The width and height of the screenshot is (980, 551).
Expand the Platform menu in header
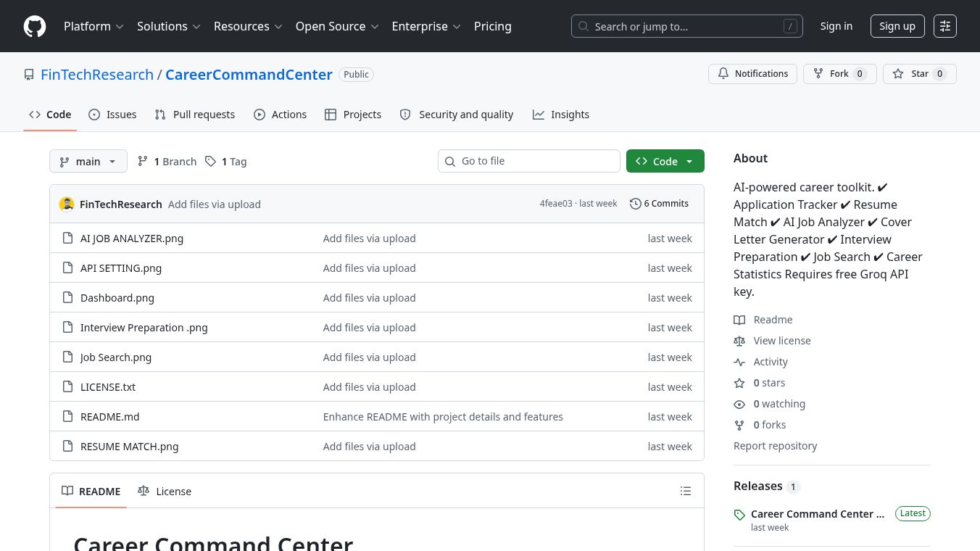[x=94, y=26]
